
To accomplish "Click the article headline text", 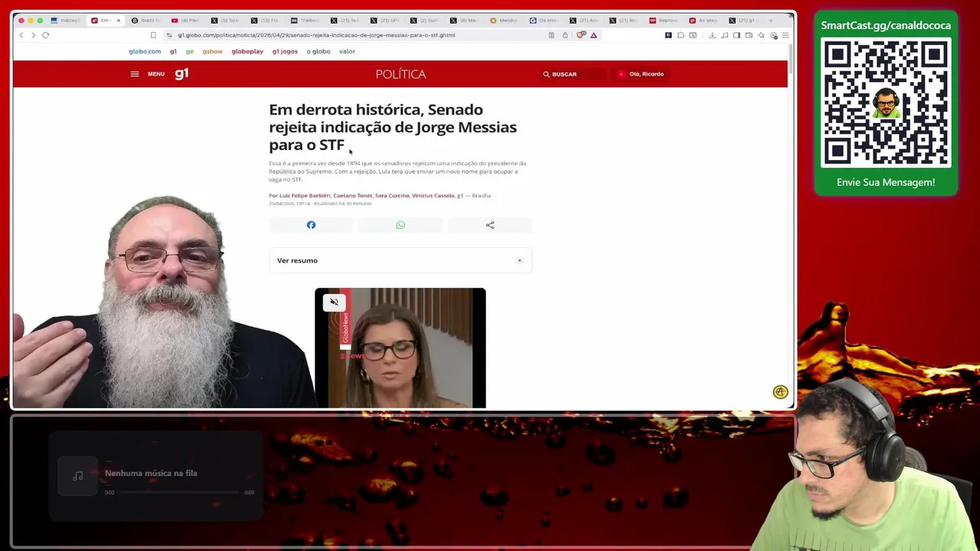I will tap(393, 127).
